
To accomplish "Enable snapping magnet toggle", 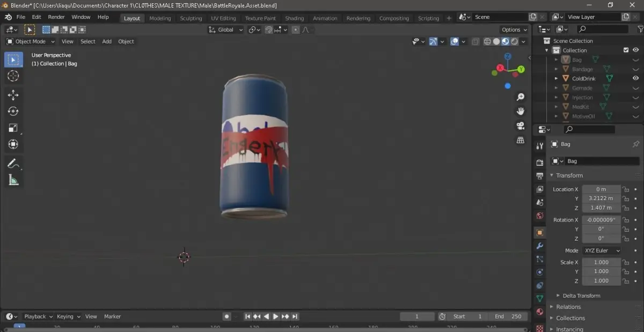I will pyautogui.click(x=269, y=29).
